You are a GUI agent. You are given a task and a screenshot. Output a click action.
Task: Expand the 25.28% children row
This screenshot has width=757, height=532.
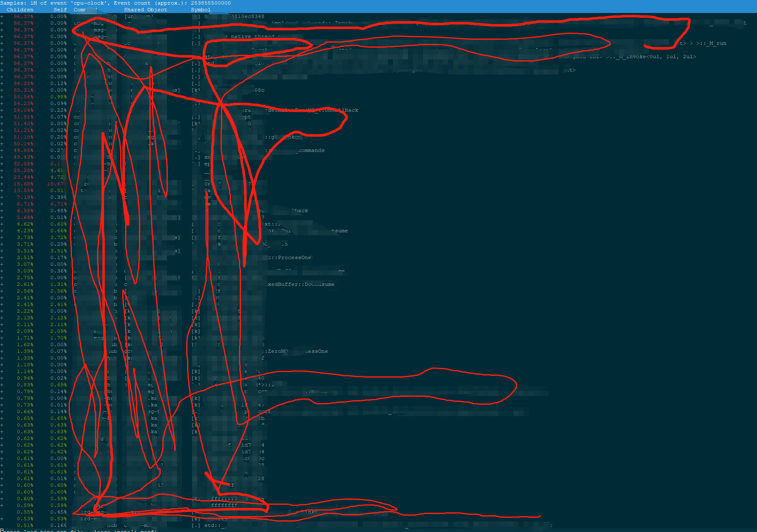point(2,171)
